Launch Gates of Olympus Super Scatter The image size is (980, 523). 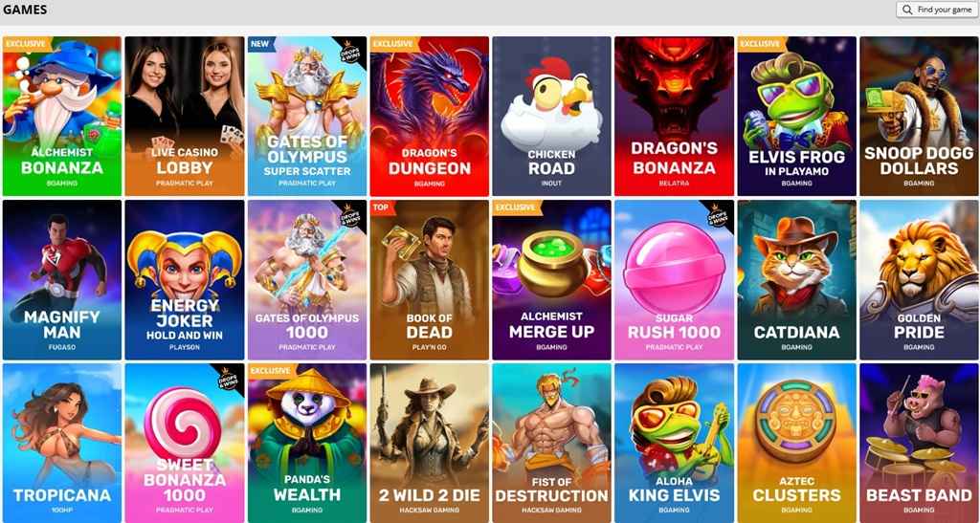pos(307,116)
